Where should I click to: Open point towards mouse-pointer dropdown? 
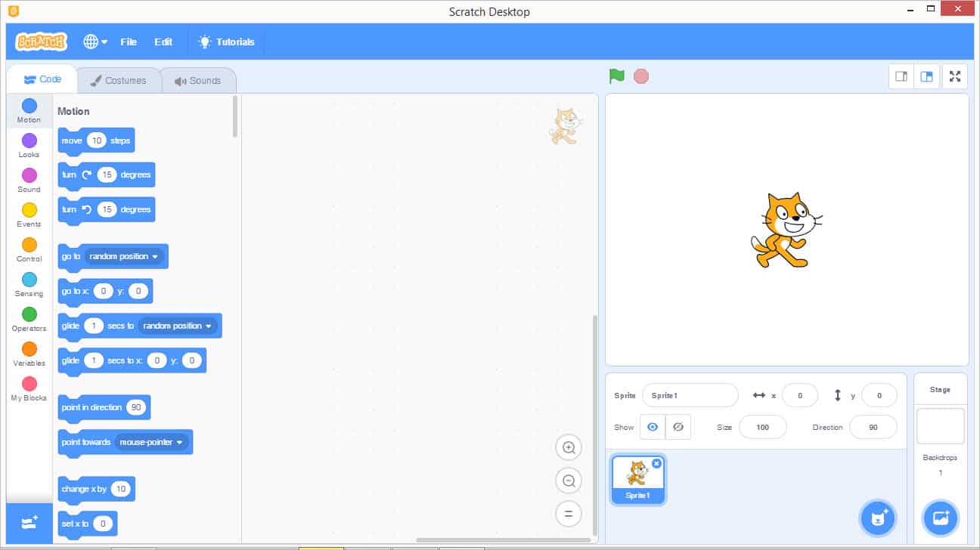(152, 442)
